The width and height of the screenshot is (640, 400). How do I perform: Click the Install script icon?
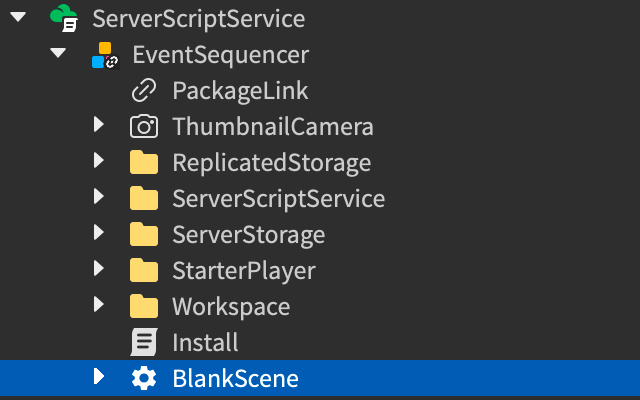click(x=144, y=342)
